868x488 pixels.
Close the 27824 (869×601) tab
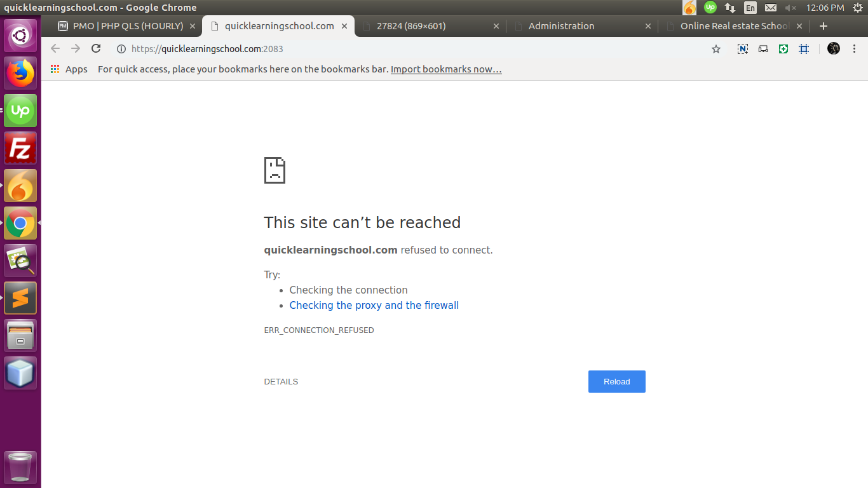pos(496,26)
